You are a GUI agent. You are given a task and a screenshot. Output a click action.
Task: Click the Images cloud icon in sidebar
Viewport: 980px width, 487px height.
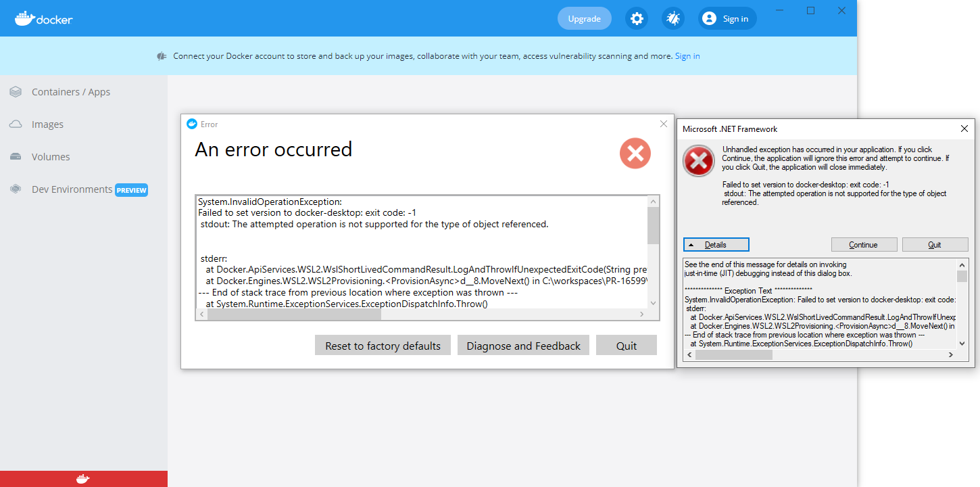(x=16, y=124)
